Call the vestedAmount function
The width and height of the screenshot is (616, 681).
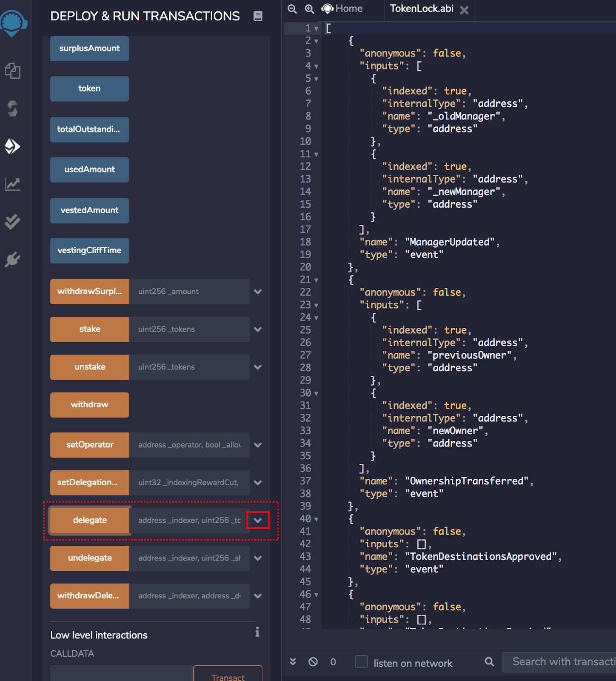(x=89, y=210)
